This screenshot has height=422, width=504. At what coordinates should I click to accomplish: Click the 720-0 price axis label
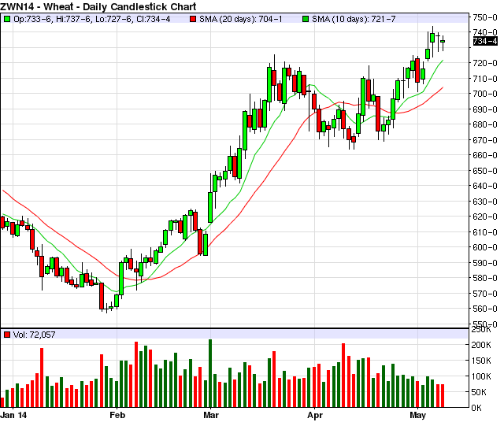point(485,63)
